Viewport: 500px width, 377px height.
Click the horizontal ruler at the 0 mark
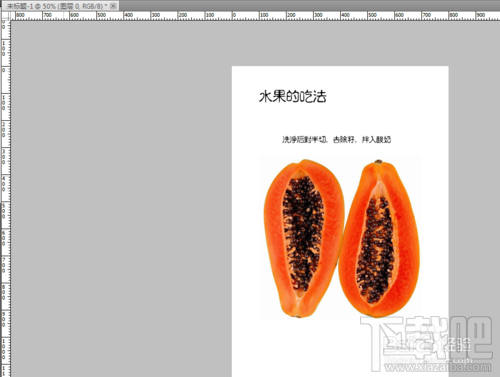coord(233,16)
